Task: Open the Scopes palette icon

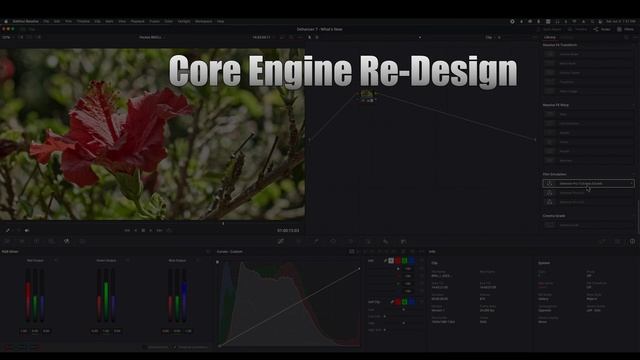Action: coord(617,241)
